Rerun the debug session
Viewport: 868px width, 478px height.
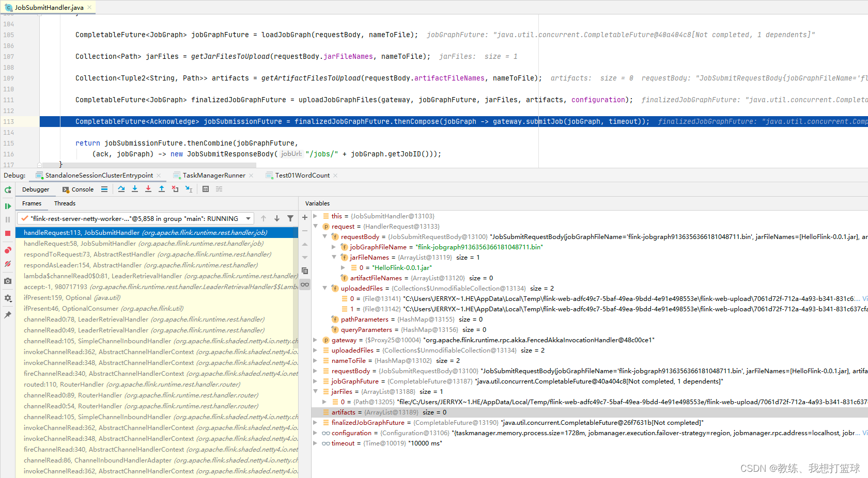tap(8, 190)
